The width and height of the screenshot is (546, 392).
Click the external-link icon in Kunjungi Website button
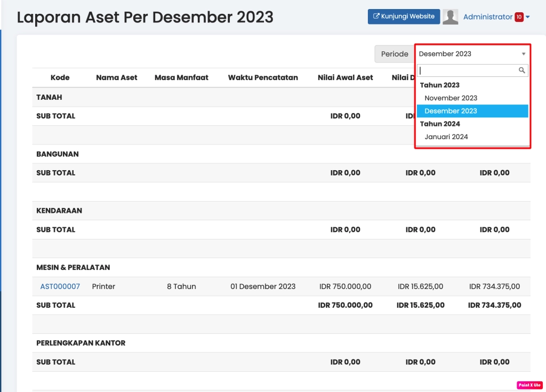pyautogui.click(x=377, y=16)
